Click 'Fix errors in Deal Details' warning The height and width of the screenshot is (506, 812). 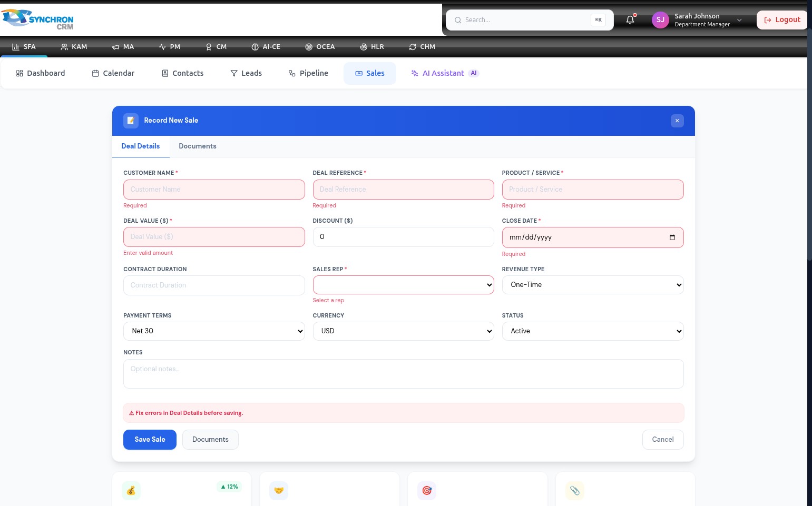[x=404, y=413]
